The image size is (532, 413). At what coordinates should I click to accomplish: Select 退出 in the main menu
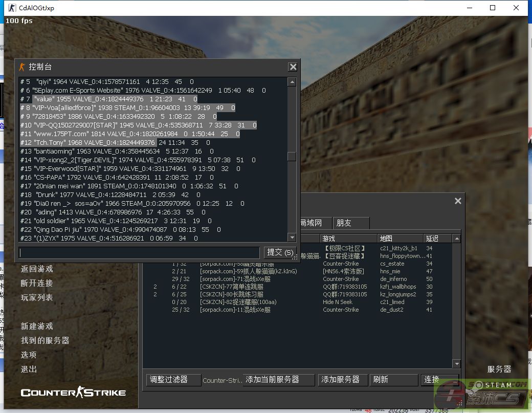pyautogui.click(x=29, y=369)
